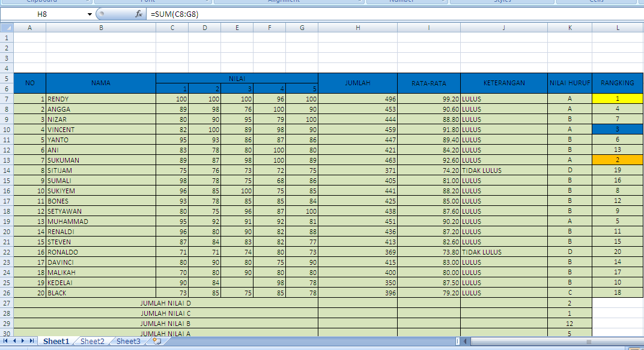Click the formula bar with =SUM(C8:G8)
Viewport: 644px width, 350px height.
(394, 14)
